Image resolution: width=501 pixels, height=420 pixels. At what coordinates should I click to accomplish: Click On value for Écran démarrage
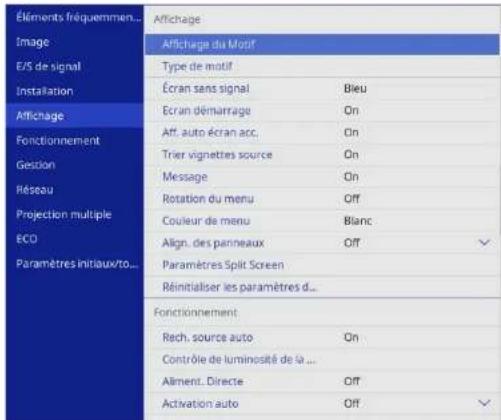(x=351, y=110)
